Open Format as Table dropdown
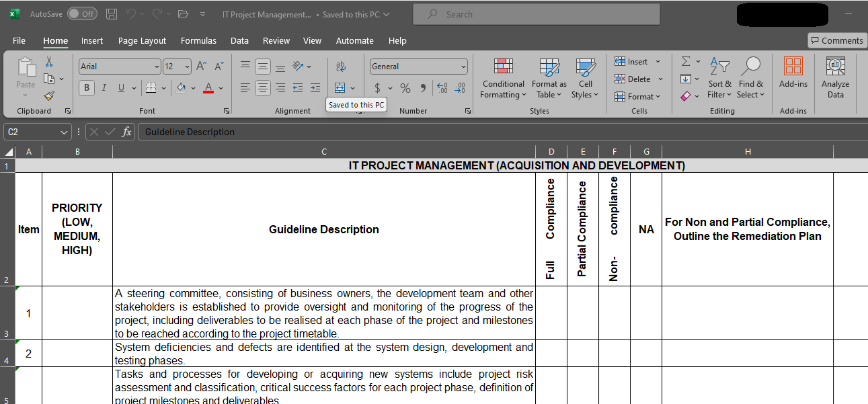The width and height of the screenshot is (868, 404). pyautogui.click(x=549, y=77)
